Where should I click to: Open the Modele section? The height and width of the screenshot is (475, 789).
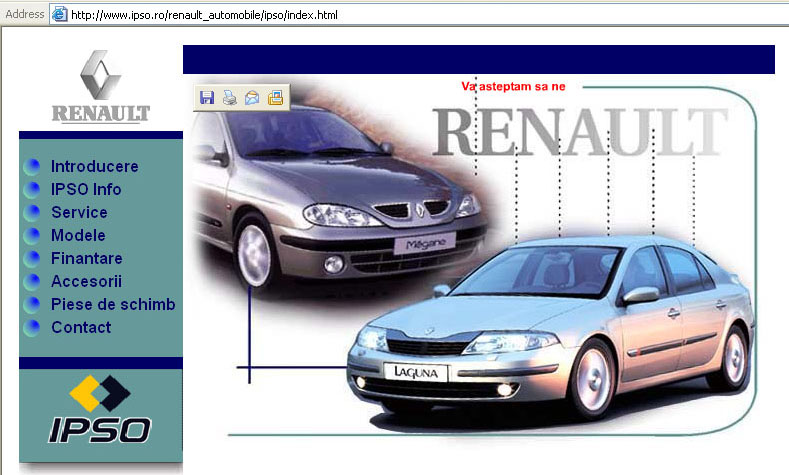78,235
